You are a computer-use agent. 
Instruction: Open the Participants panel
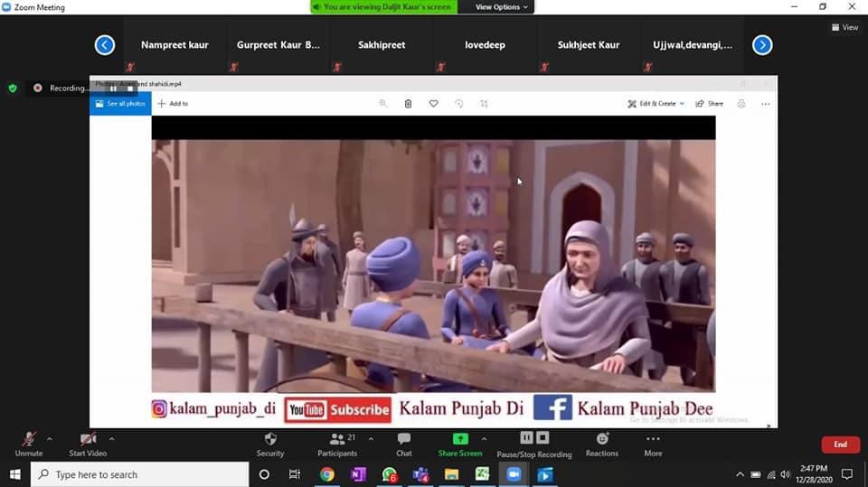coord(337,445)
